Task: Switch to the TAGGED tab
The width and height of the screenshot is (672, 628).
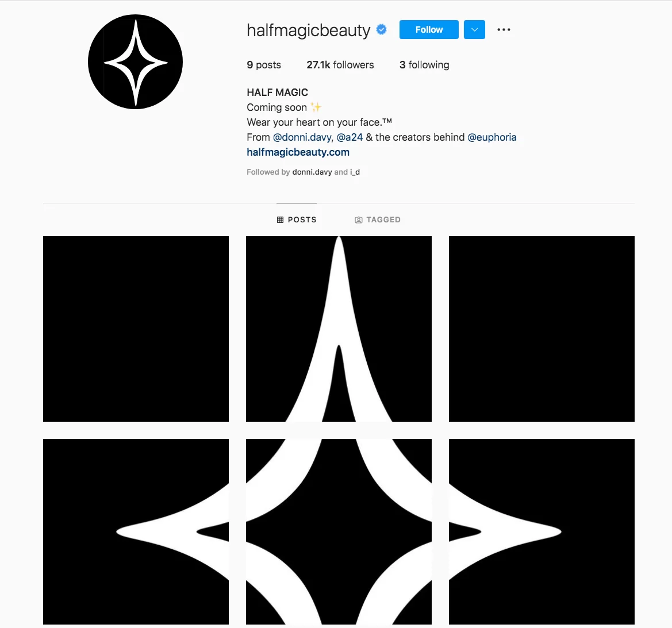Action: point(378,219)
